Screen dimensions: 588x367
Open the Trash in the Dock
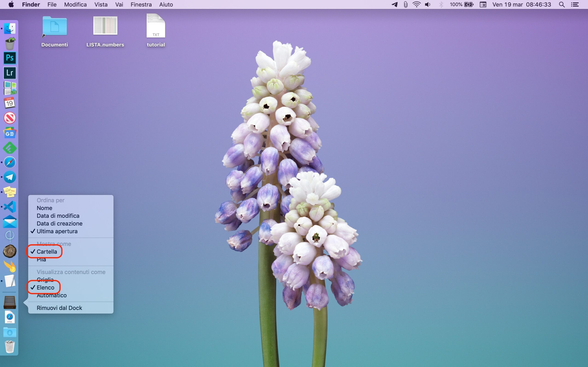pos(10,347)
